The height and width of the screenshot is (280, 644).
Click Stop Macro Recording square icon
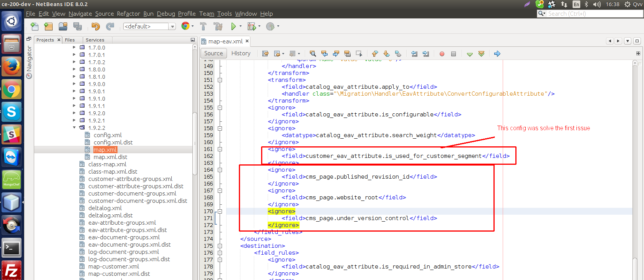coord(454,54)
